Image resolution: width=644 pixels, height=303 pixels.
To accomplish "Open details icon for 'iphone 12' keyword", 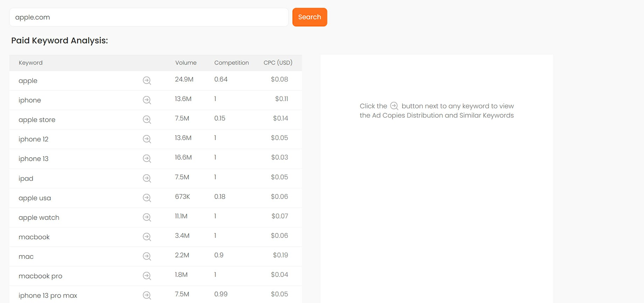I will pos(147,139).
